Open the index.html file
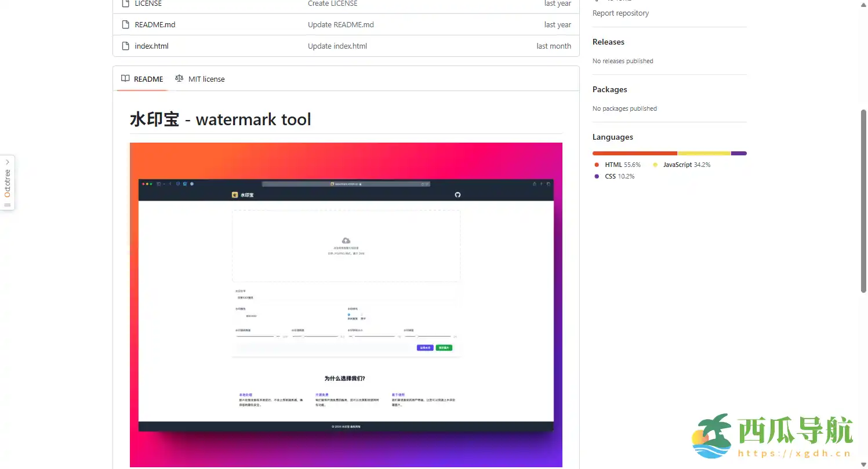Viewport: 868px width, 469px height. [151, 46]
